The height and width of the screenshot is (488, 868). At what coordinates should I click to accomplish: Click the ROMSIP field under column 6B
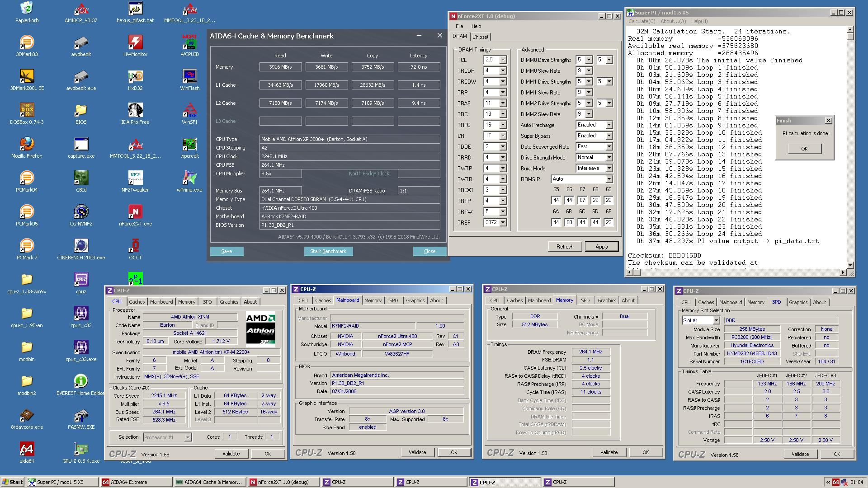569,222
